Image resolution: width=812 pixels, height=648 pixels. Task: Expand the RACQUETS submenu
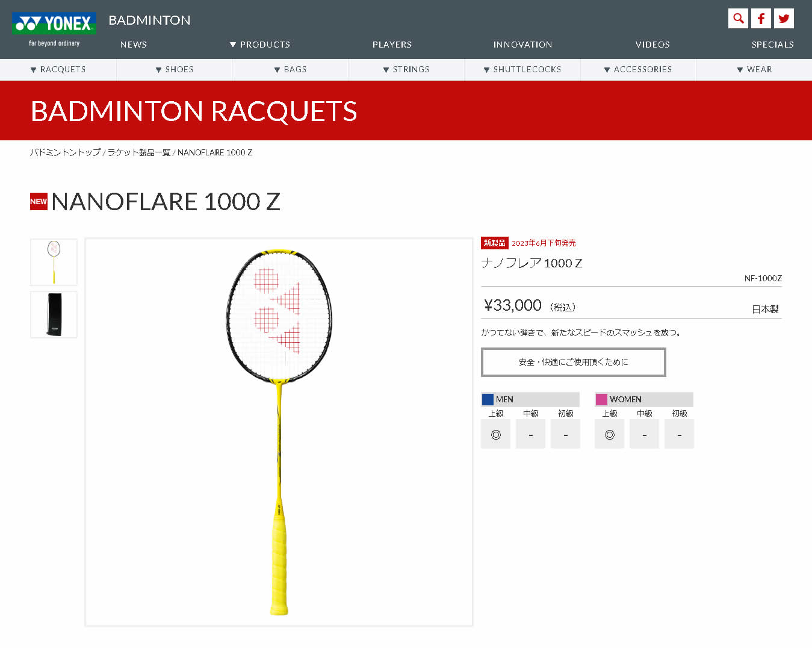coord(58,69)
